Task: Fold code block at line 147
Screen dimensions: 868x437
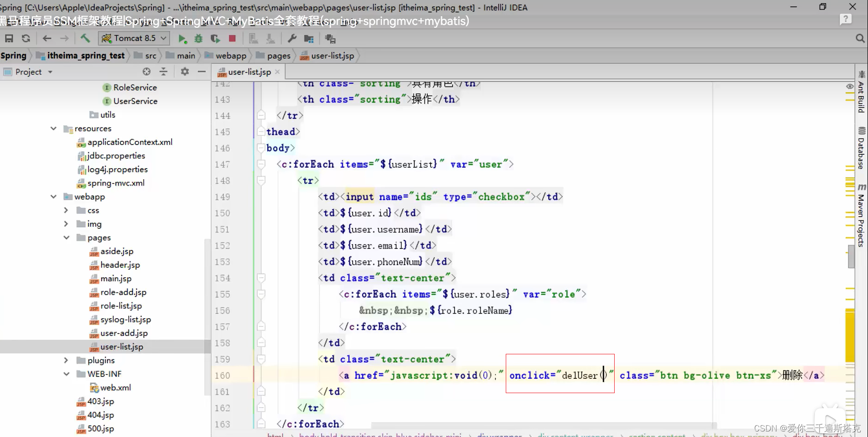Action: tap(261, 164)
